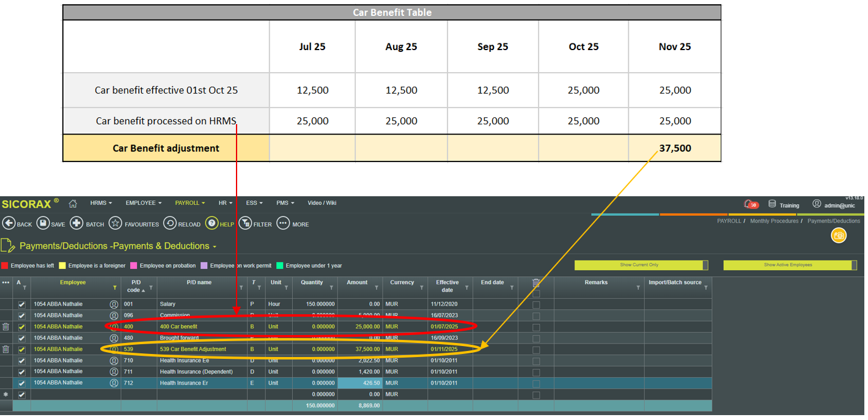The image size is (868, 420).
Task: Open the Video / Wiki menu item
Action: pos(322,203)
